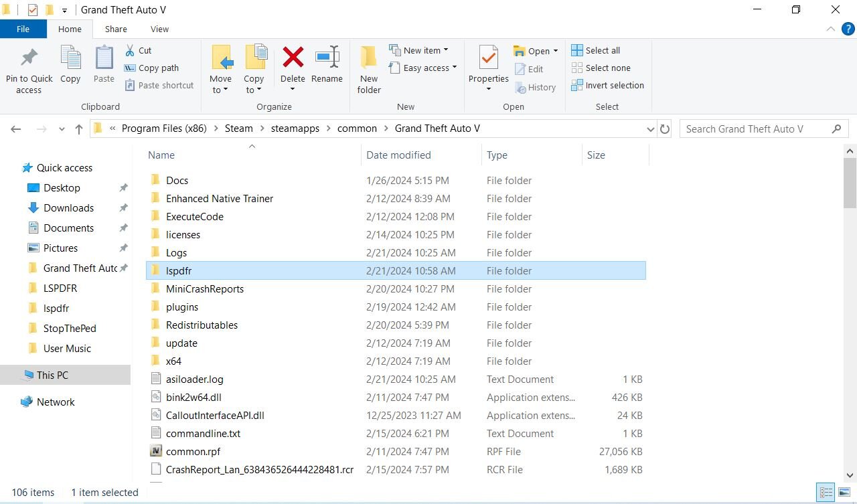Go up one folder level
Viewport: 857px width, 504px height.
(79, 129)
